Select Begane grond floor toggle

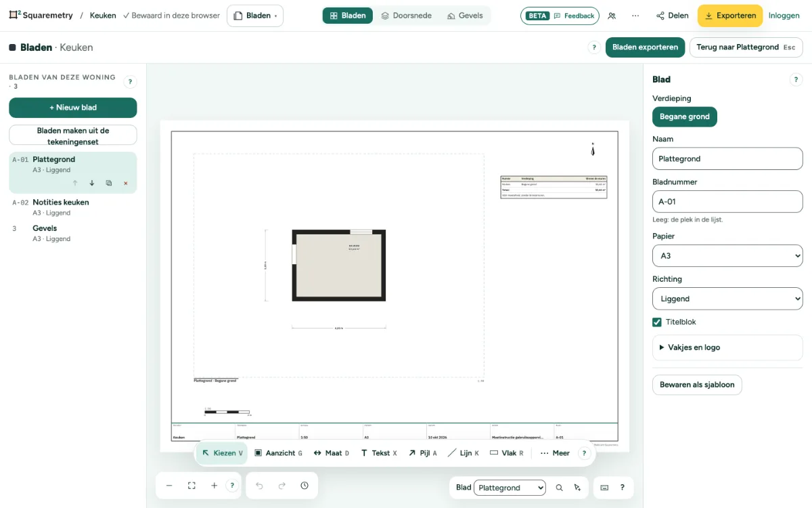pyautogui.click(x=685, y=117)
